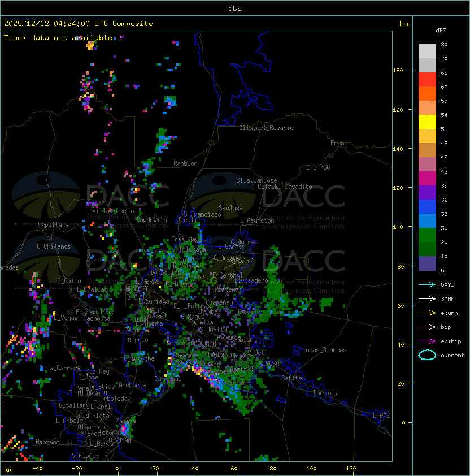Image resolution: width=470 pixels, height=476 pixels.
Task: Click the 'TUNUYAN' map label
Action: [120, 440]
